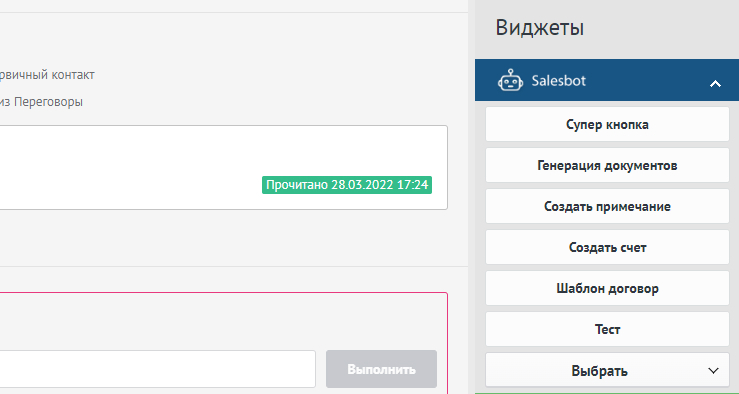Click the Тест button
This screenshot has height=394, width=739.
[x=607, y=329]
